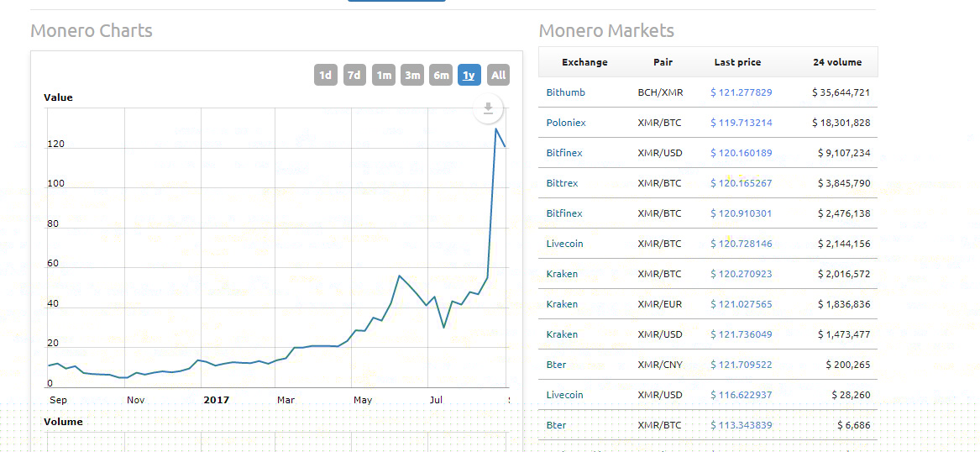Select the 1y range button

coord(469,75)
